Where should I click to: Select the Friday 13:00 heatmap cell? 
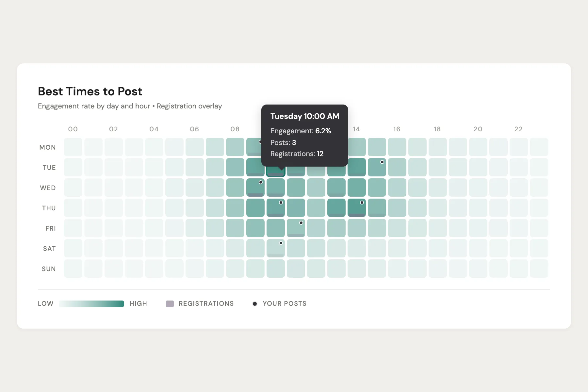336,228
